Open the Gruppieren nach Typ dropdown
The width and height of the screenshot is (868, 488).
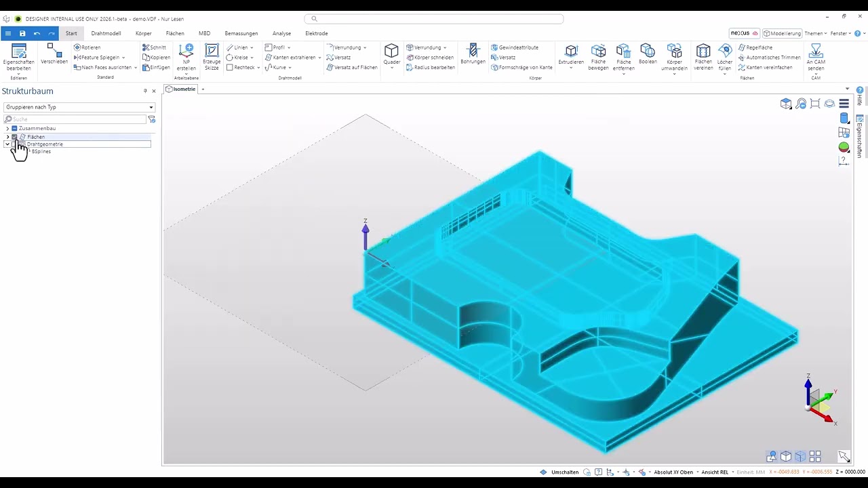(79, 107)
